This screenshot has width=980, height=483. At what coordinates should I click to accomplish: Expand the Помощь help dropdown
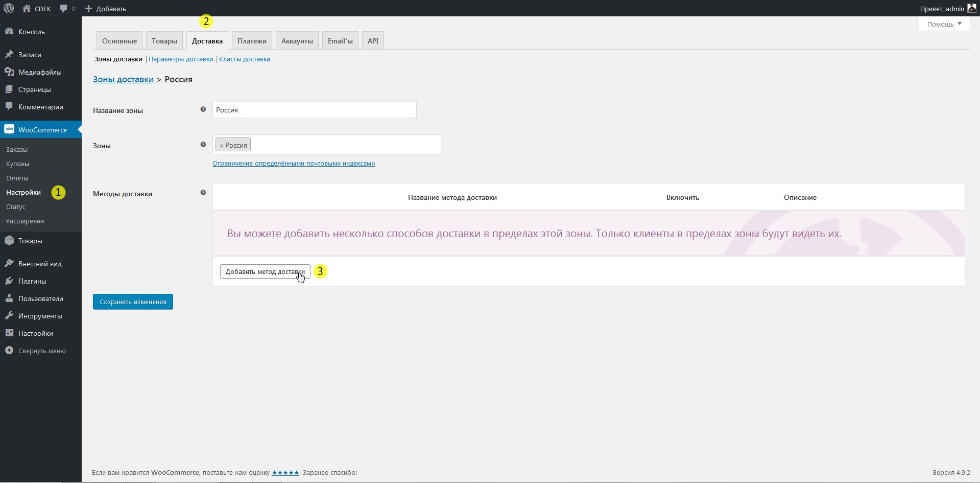tap(944, 24)
